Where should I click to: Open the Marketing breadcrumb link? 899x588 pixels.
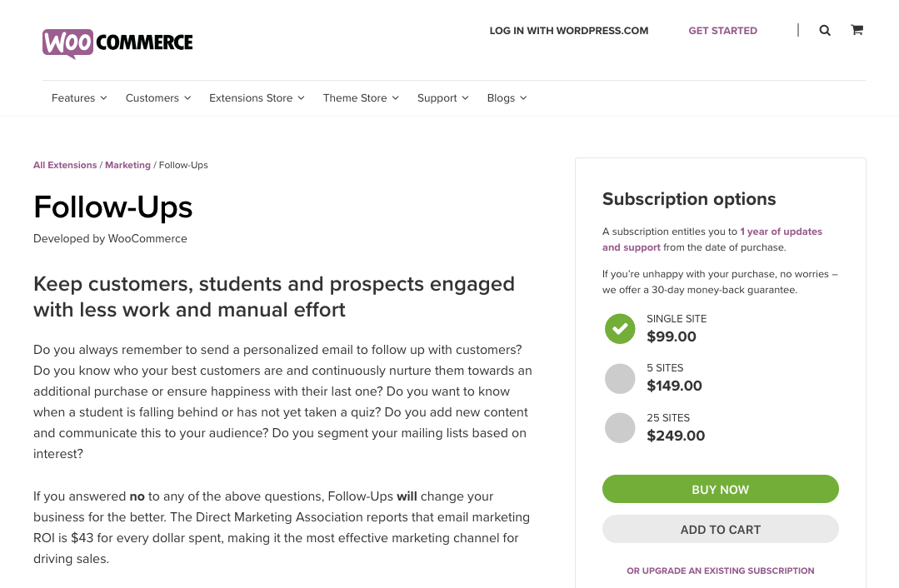(127, 165)
